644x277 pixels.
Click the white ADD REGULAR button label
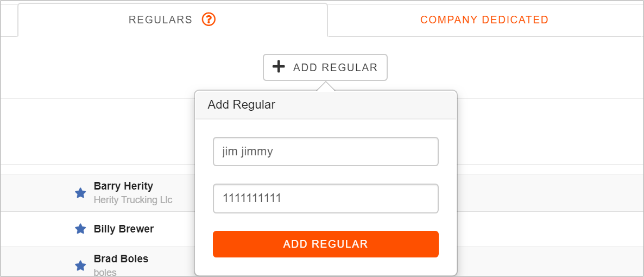335,67
